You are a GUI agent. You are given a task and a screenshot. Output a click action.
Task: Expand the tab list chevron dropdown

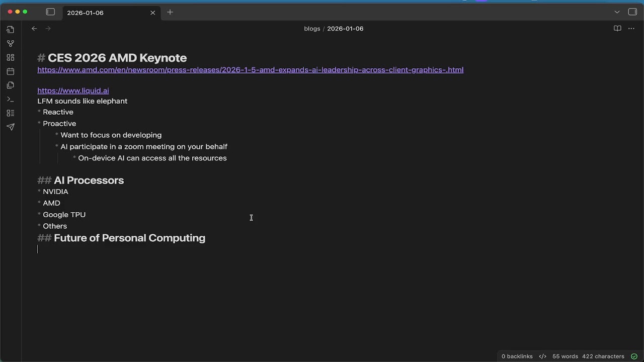click(x=617, y=12)
